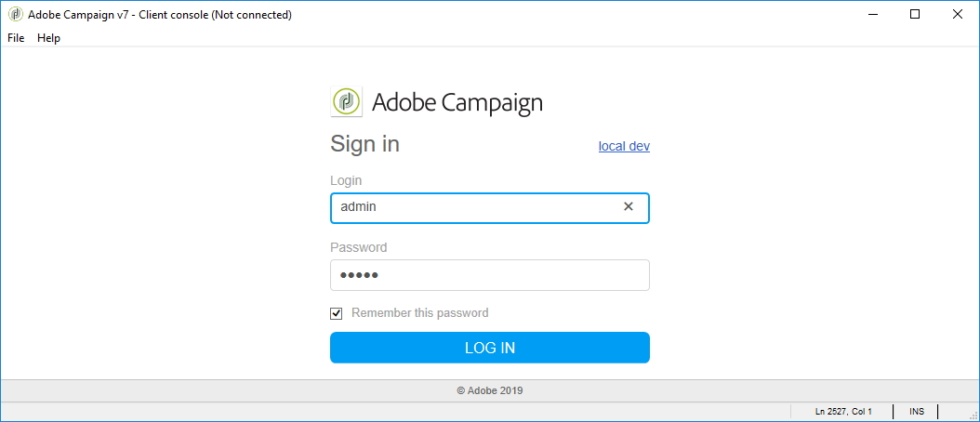Maximize the client console window
980x422 pixels.
click(915, 15)
